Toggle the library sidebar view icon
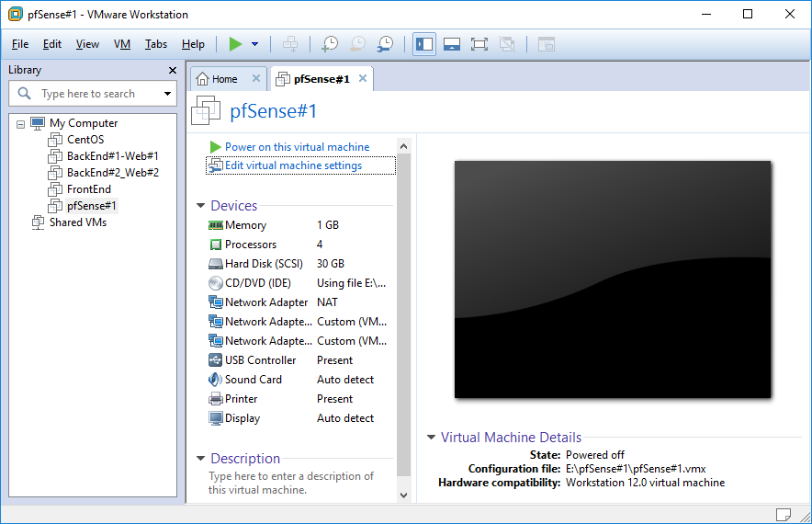This screenshot has height=524, width=812. [x=424, y=44]
